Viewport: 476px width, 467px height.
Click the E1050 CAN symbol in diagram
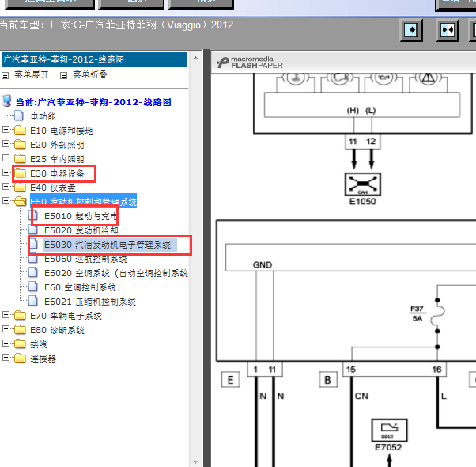[x=362, y=184]
